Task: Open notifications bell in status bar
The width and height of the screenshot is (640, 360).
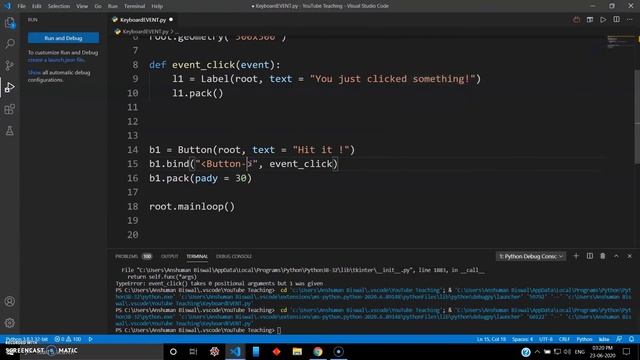Action: click(631, 339)
